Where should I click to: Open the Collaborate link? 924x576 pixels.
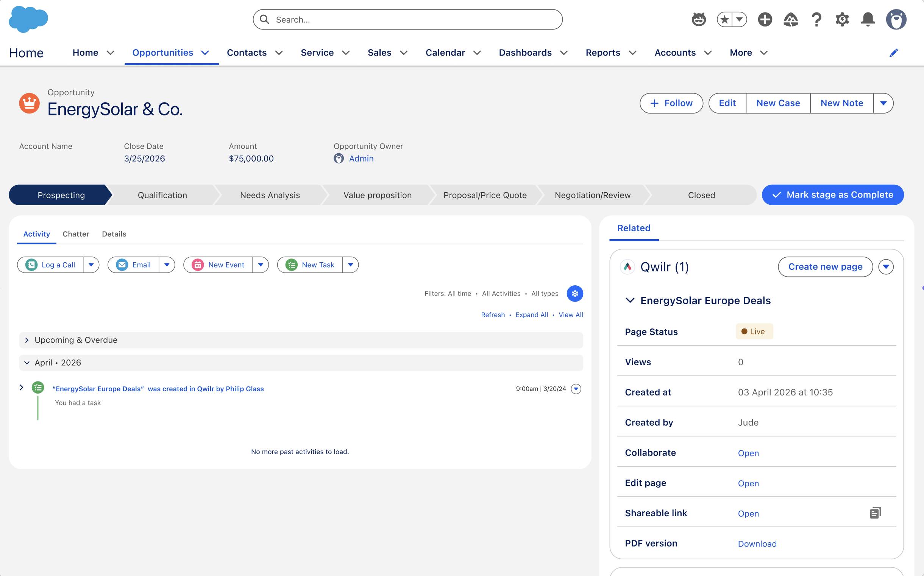(748, 453)
